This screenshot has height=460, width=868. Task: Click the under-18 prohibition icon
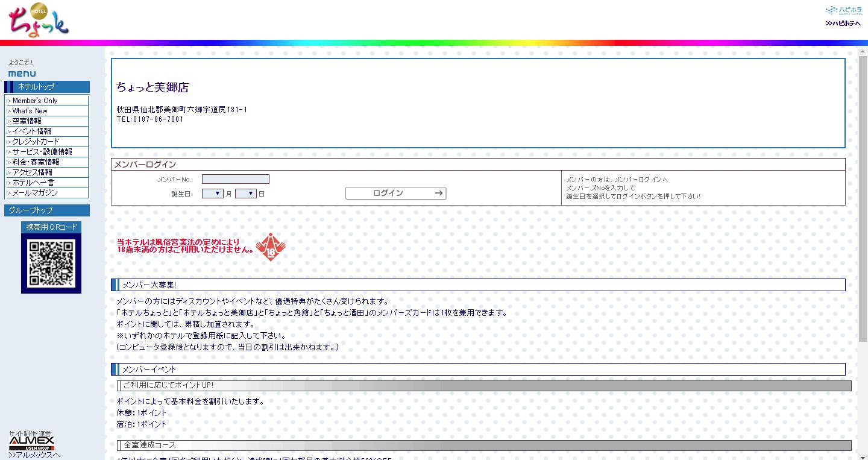tap(271, 247)
